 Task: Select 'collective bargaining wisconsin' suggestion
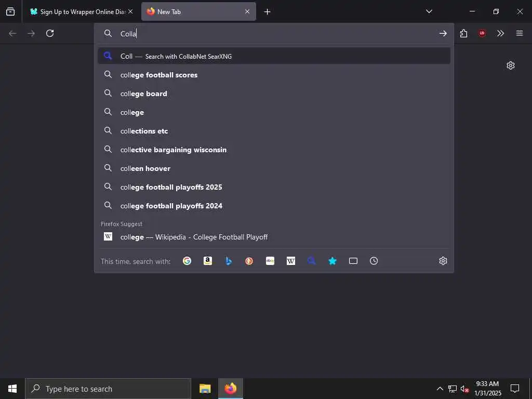click(x=274, y=150)
